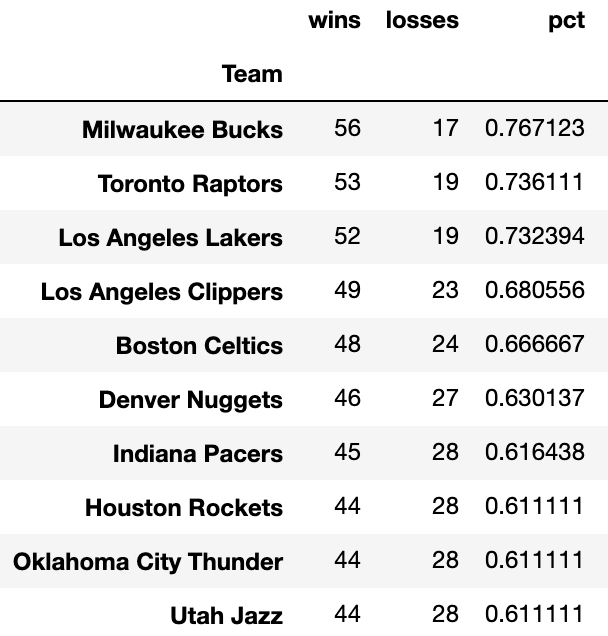Screen dimensions: 608x636
Task: Click the pct column header
Action: coord(566,21)
